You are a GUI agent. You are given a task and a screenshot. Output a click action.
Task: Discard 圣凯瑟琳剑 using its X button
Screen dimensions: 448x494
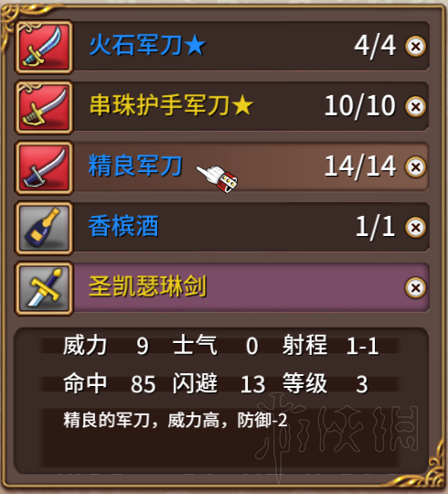(x=416, y=287)
